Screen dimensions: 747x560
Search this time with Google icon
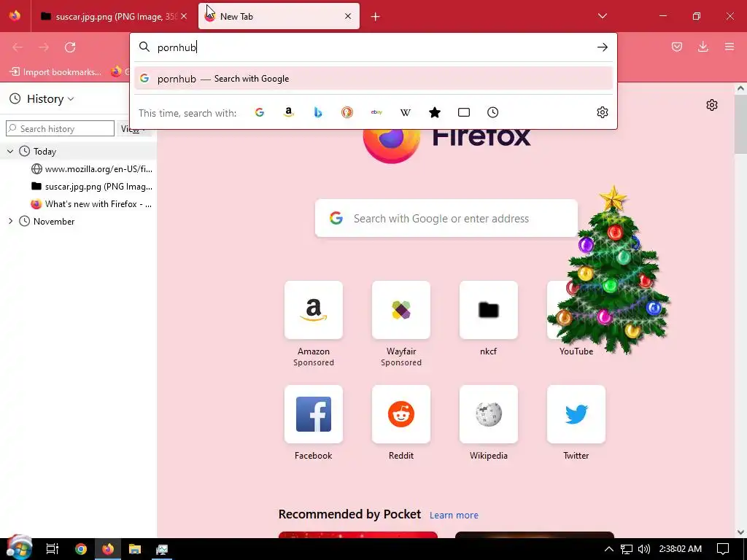pos(260,112)
